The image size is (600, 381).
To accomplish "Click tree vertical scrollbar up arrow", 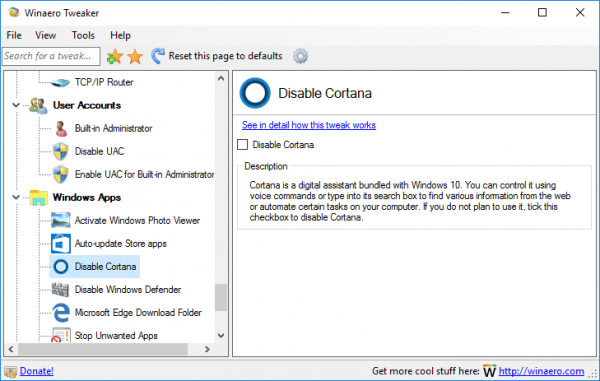I will pyautogui.click(x=221, y=79).
